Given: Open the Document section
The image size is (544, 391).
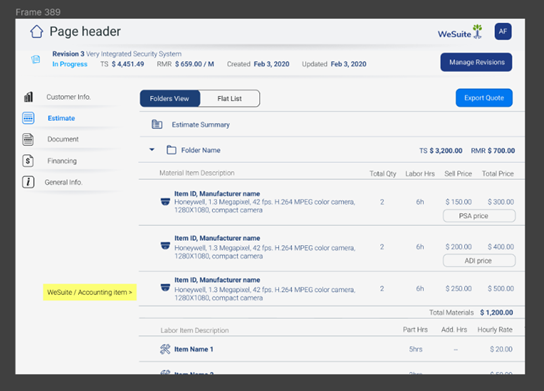Looking at the screenshot, I should pyautogui.click(x=63, y=139).
